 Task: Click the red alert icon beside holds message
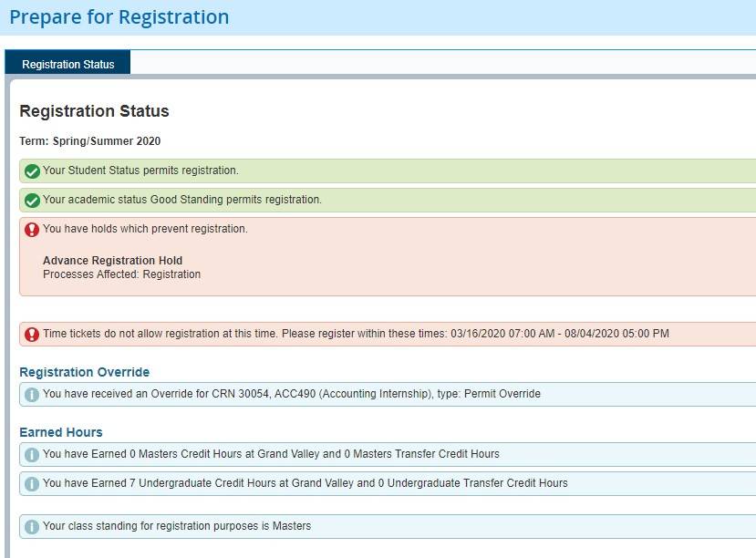click(x=32, y=230)
